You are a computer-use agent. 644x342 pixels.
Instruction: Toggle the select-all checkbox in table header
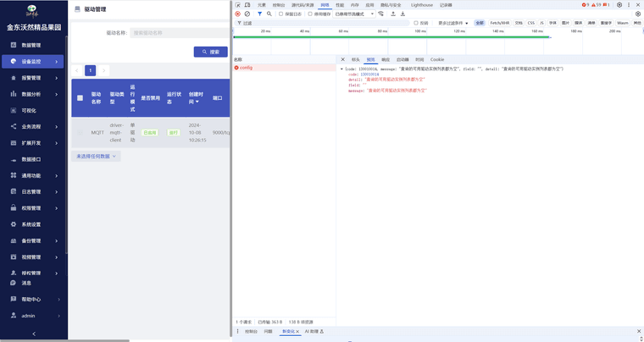(80, 98)
